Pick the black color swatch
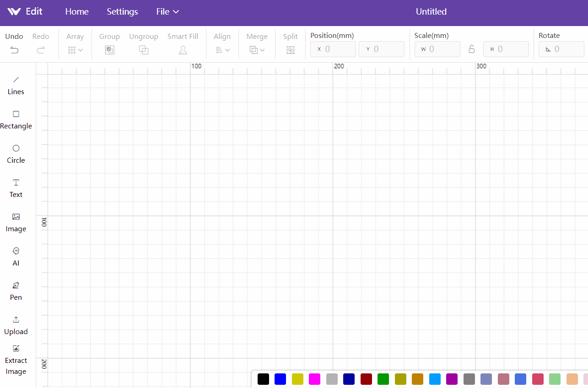 click(263, 379)
